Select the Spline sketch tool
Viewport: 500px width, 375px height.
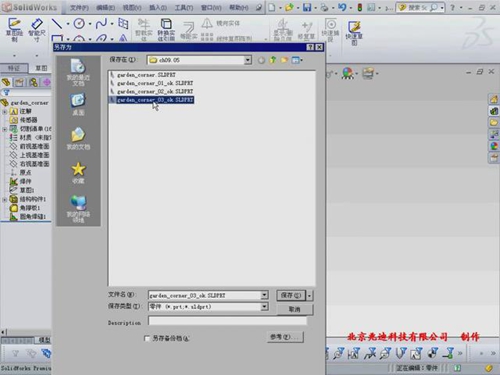tap(101, 23)
